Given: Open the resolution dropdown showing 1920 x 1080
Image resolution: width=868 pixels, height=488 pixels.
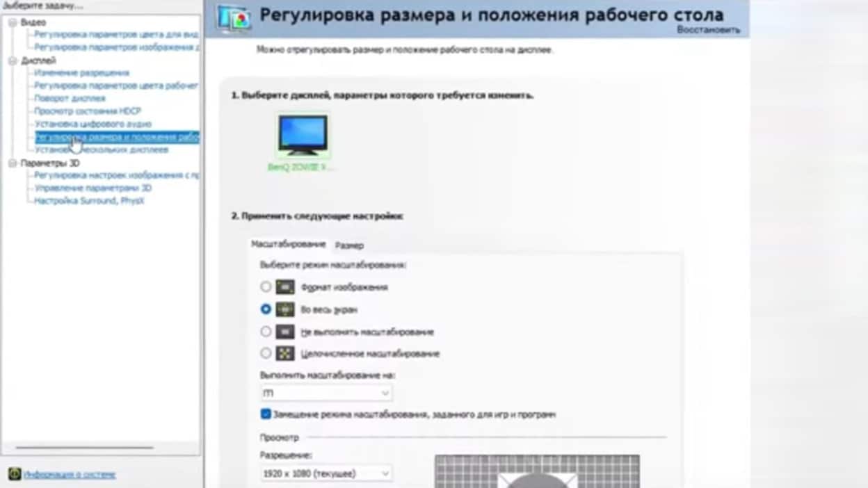Looking at the screenshot, I should [x=325, y=473].
